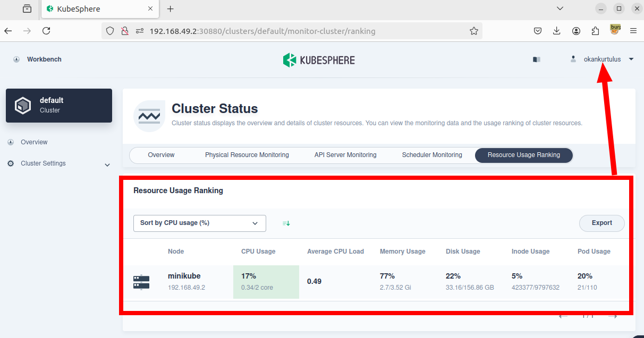The height and width of the screenshot is (338, 644).
Task: Open the browser extensions puzzle icon
Action: pyautogui.click(x=595, y=31)
